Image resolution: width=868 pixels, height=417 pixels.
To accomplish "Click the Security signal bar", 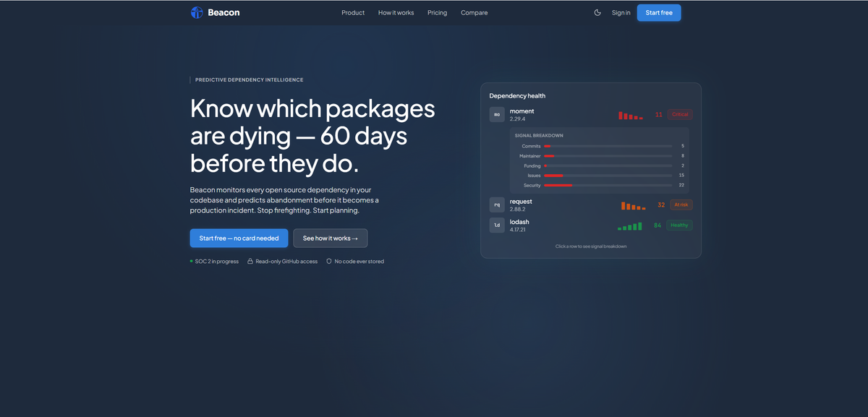I will coord(608,186).
